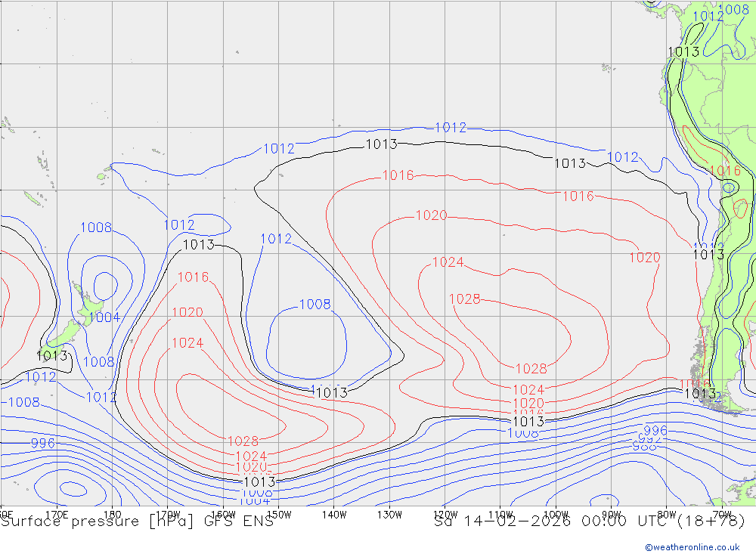Viewport: 756px width, 554px height.
Task: Click the 1008 label inside the central low
Action: pyautogui.click(x=314, y=305)
